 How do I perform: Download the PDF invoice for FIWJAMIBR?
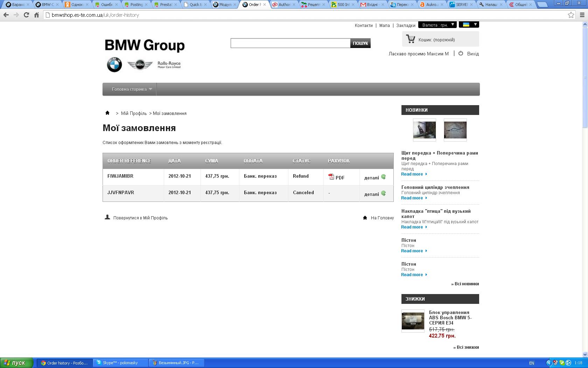coord(336,177)
